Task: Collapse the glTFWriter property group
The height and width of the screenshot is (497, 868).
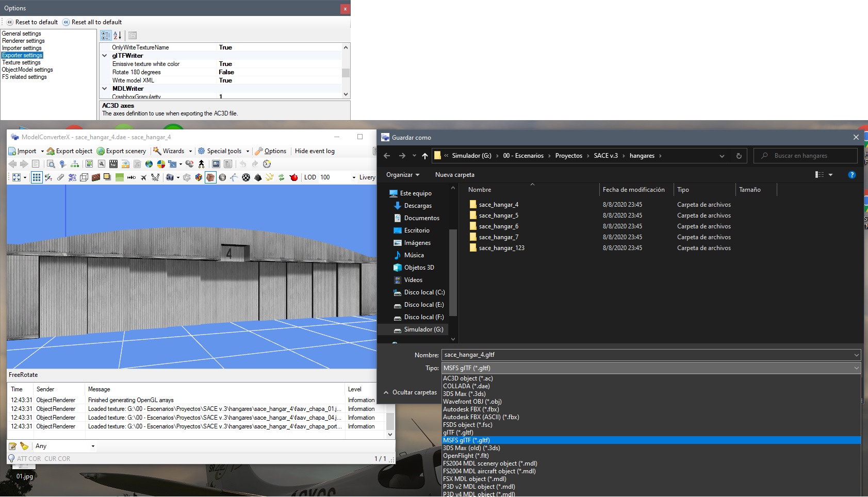Action: click(105, 56)
